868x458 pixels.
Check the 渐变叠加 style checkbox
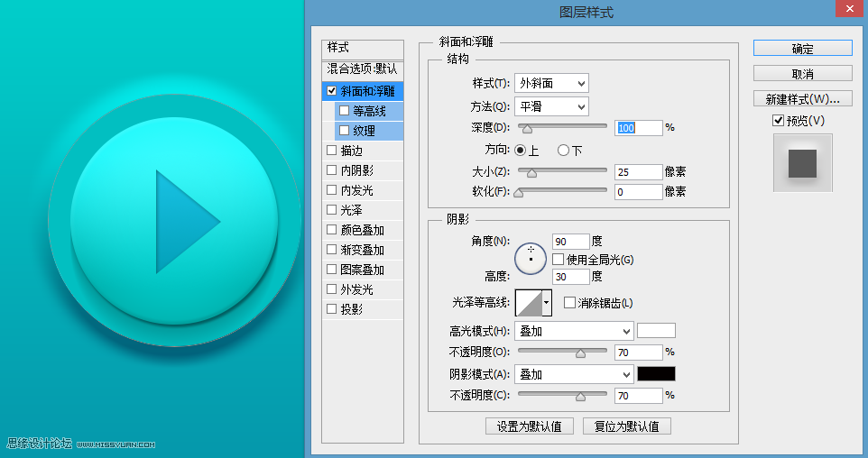point(331,250)
